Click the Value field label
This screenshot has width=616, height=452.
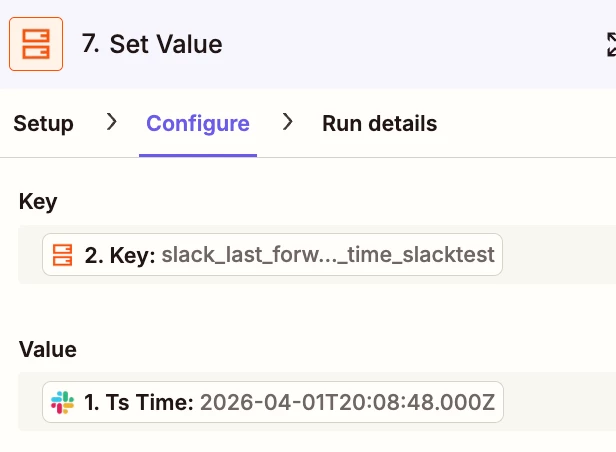coord(48,350)
